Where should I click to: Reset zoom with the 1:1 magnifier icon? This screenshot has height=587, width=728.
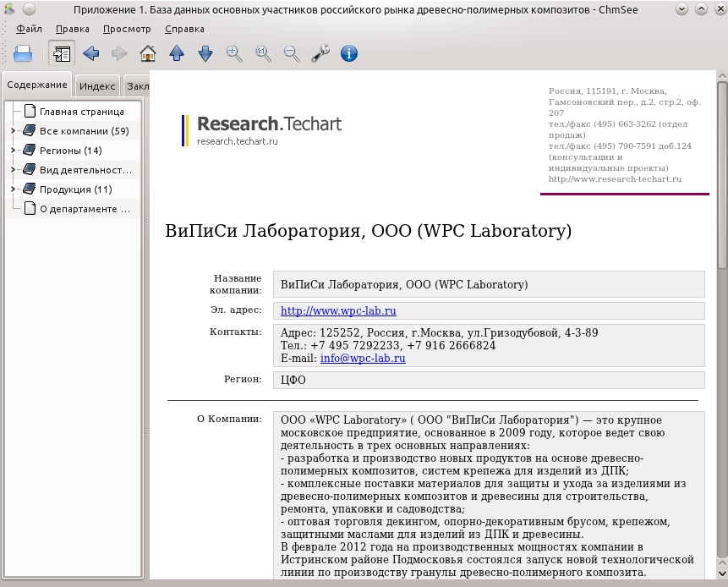(x=263, y=53)
